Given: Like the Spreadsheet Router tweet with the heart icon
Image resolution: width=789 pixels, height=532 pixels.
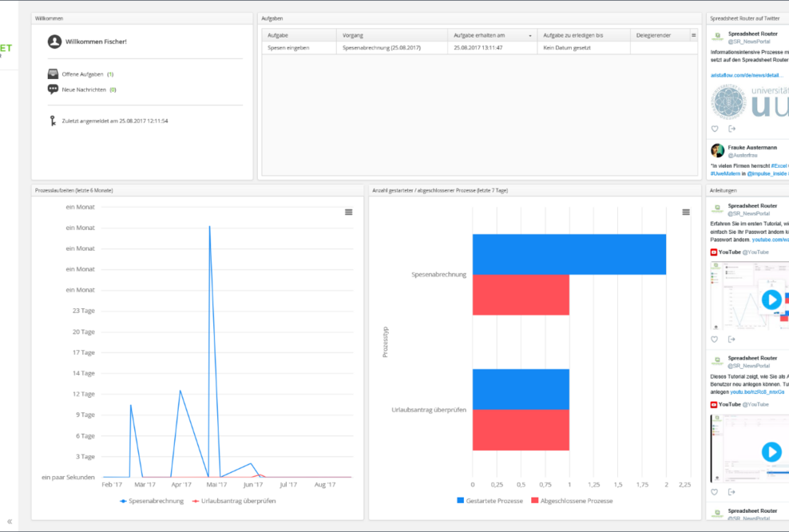Looking at the screenshot, I should click(715, 128).
